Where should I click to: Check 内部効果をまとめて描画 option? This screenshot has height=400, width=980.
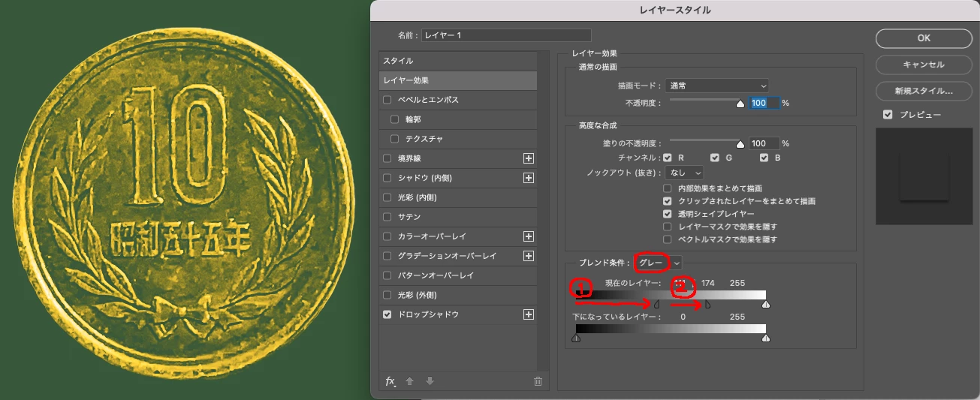click(x=667, y=188)
